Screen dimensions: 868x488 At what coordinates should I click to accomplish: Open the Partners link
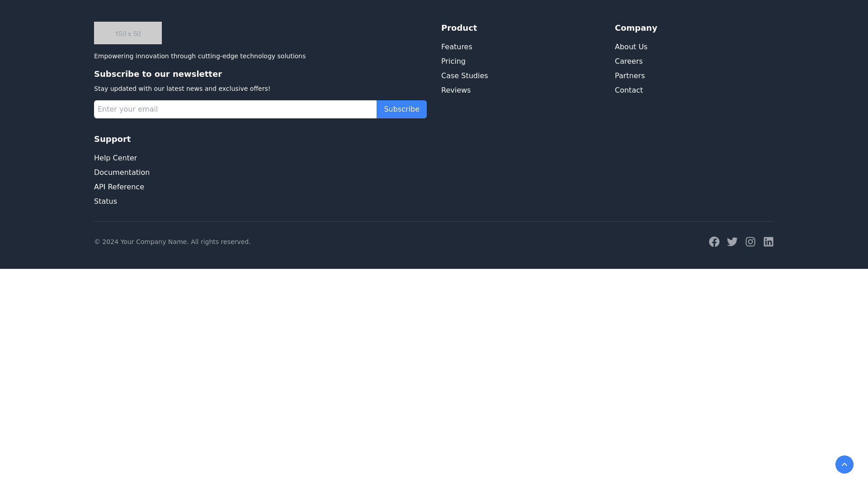click(x=629, y=76)
